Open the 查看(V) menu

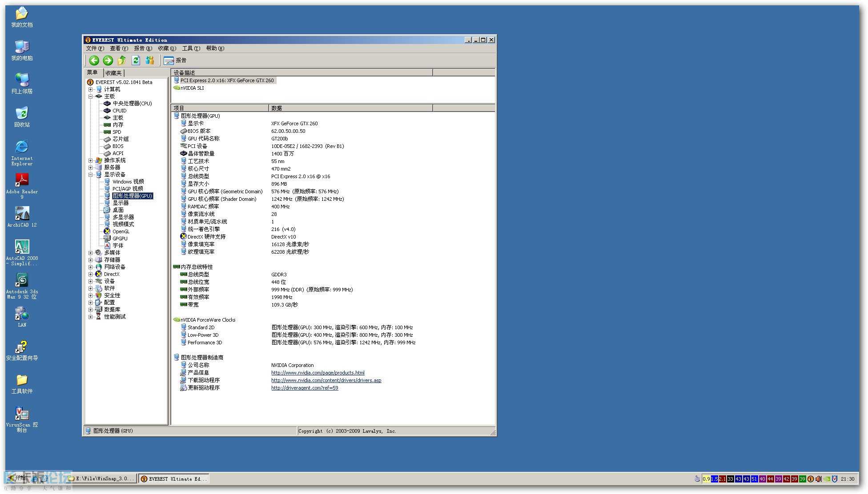(119, 48)
